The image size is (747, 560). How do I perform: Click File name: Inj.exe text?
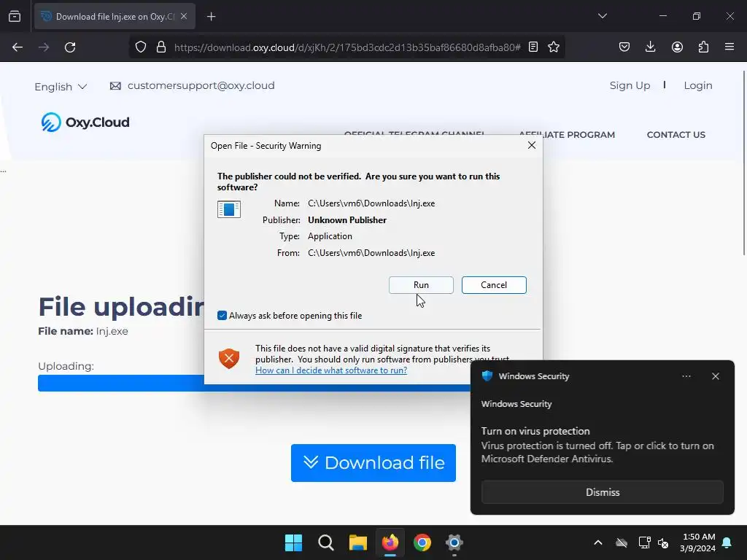83,332
